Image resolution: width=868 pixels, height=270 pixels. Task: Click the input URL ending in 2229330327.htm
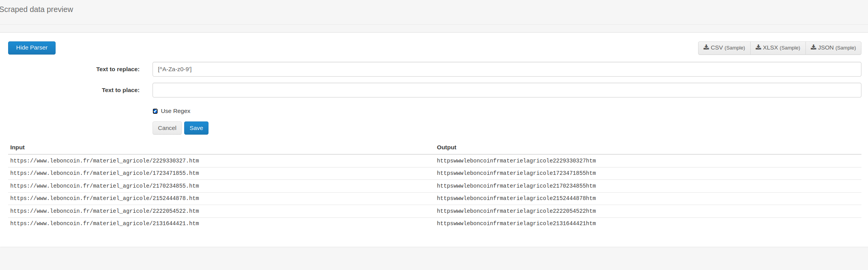[105, 161]
